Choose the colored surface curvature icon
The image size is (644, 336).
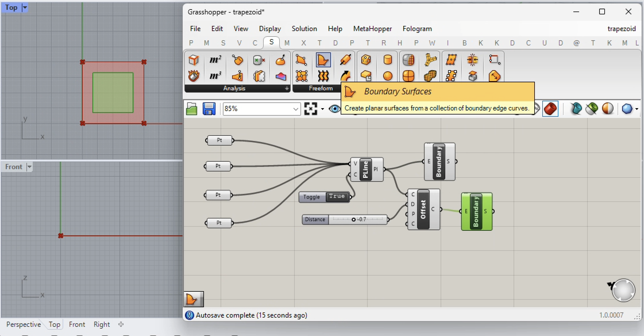coord(281,76)
